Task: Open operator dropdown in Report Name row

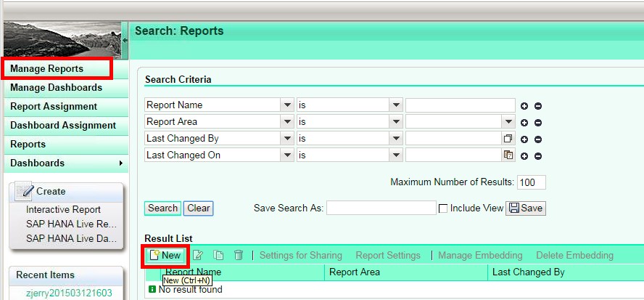Action: click(396, 105)
